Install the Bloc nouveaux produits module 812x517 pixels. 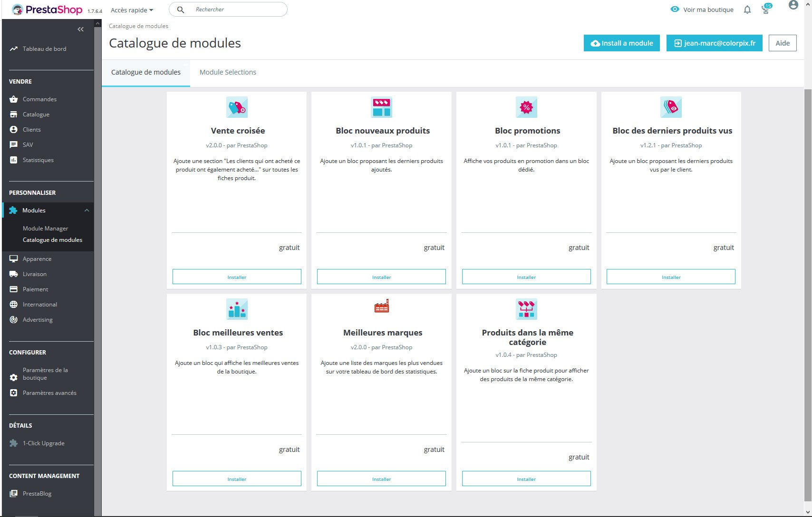point(382,277)
